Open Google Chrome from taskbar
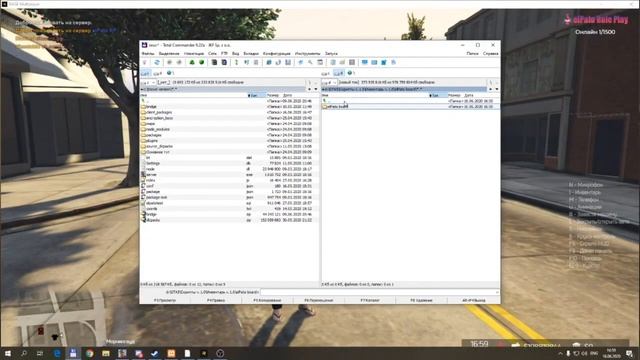This screenshot has height=360, width=640. (89, 353)
